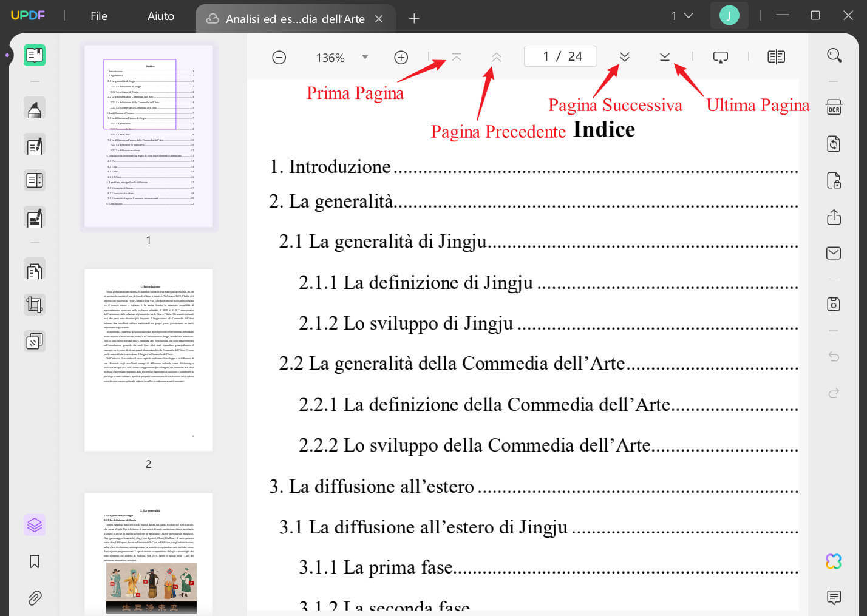Go to previous page button
The image size is (867, 616).
[497, 57]
